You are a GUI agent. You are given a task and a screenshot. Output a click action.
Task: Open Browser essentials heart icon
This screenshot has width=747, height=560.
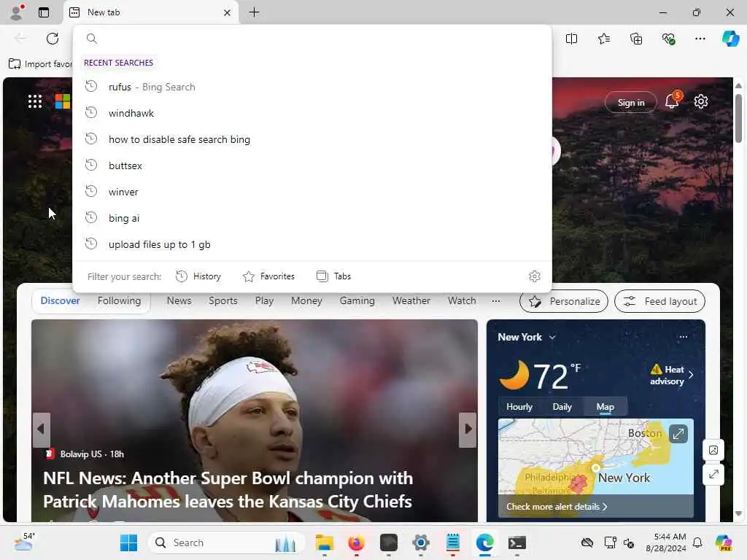point(669,39)
